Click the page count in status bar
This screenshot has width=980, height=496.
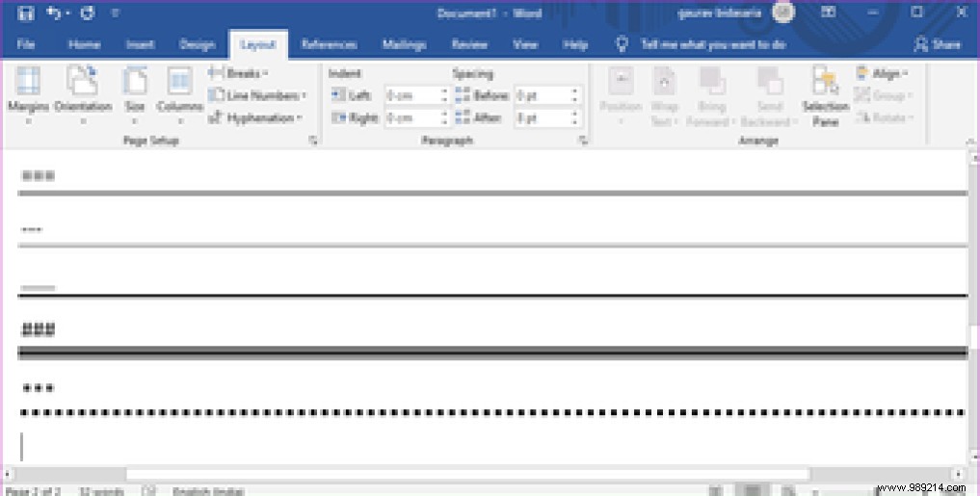[x=33, y=491]
